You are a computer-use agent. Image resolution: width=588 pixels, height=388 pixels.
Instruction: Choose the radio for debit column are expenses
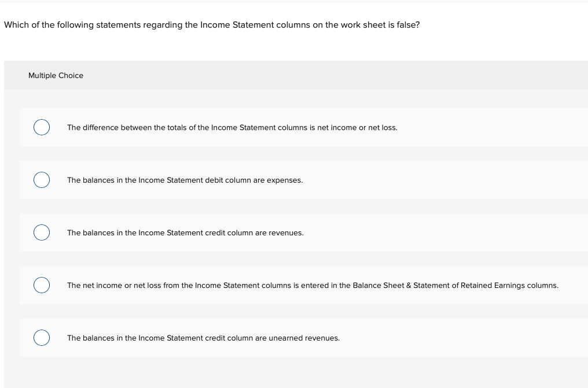point(42,180)
